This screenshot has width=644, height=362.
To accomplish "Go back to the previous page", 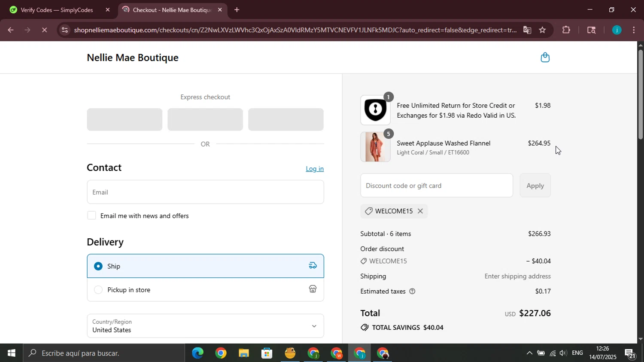I will point(10,30).
